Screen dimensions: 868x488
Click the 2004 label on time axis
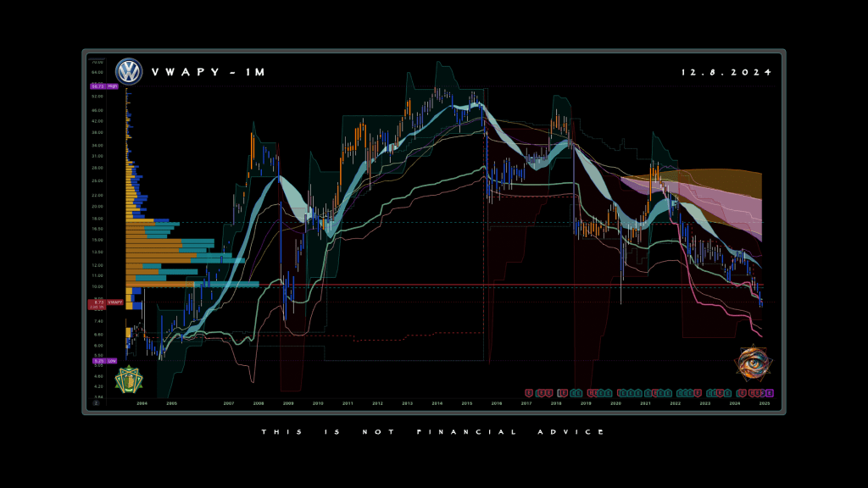[x=141, y=404]
